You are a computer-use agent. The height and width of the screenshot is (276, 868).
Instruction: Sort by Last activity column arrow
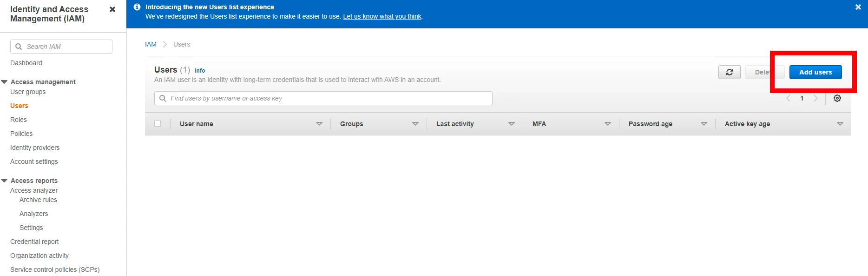[512, 124]
